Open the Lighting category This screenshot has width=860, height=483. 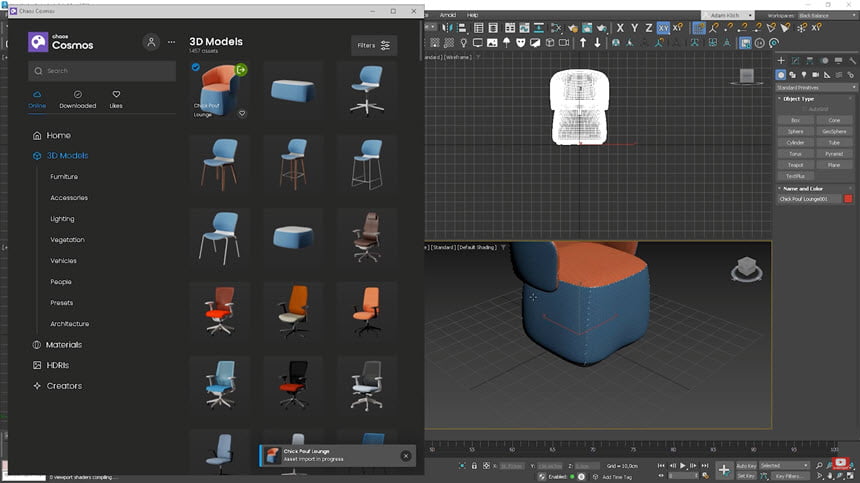pos(63,219)
